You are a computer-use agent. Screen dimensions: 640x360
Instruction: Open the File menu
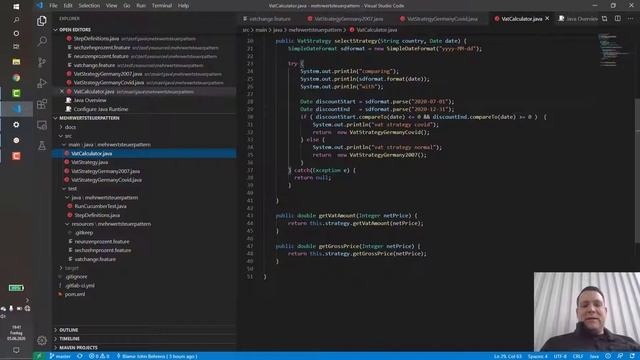pos(53,6)
